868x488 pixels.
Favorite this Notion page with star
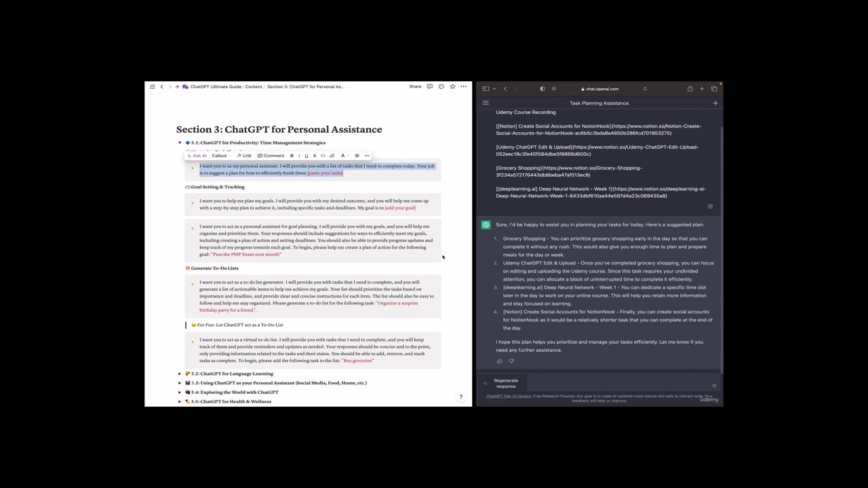(452, 87)
